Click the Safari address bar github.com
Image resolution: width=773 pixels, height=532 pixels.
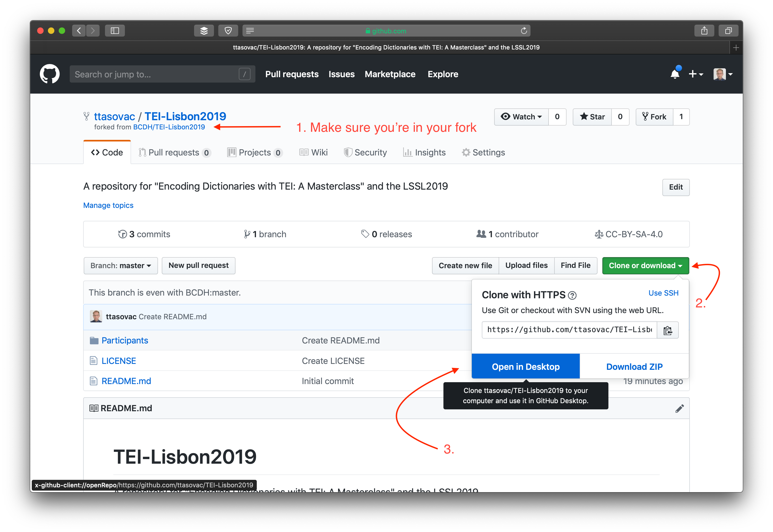pyautogui.click(x=386, y=31)
